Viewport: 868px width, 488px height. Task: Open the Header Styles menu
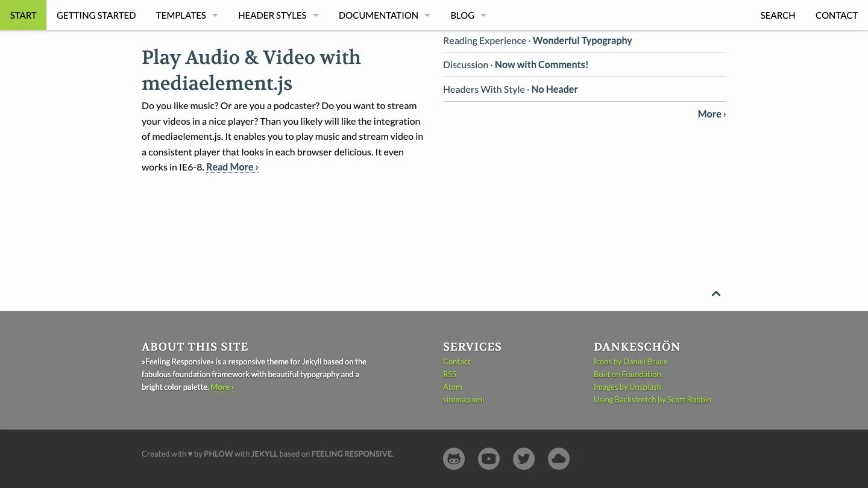point(272,15)
